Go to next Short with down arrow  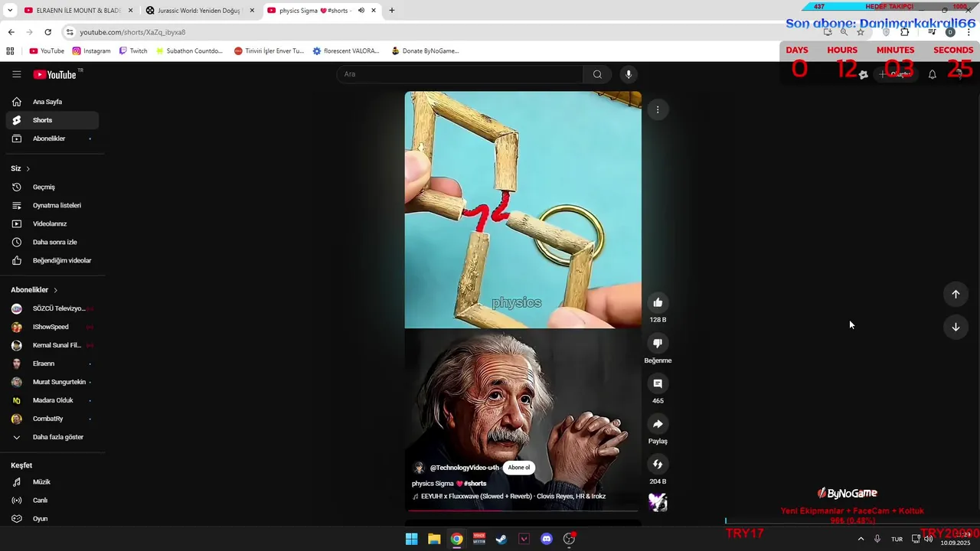click(x=955, y=327)
